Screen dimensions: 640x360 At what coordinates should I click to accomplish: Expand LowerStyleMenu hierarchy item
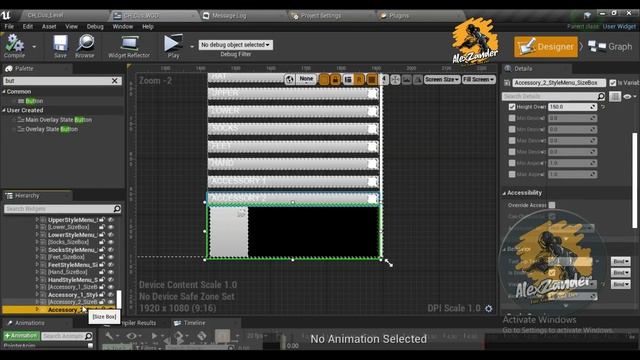37,235
